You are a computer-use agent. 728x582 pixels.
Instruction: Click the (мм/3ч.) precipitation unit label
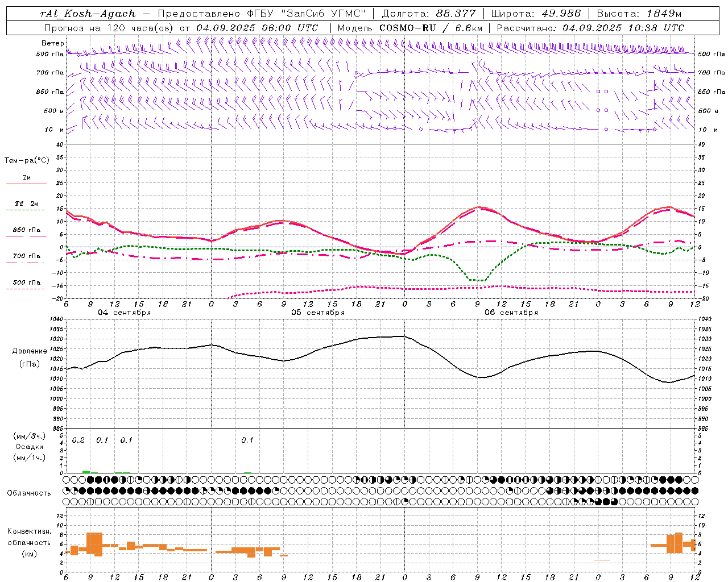[29, 436]
